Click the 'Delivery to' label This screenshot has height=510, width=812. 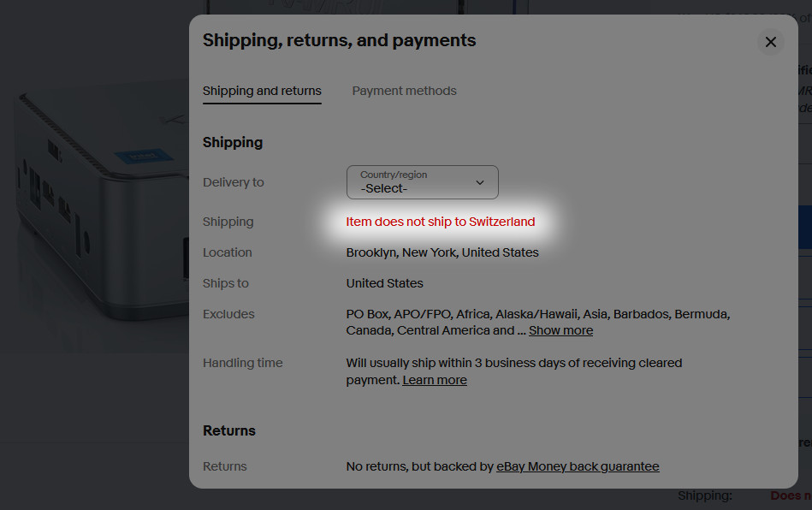tap(234, 182)
